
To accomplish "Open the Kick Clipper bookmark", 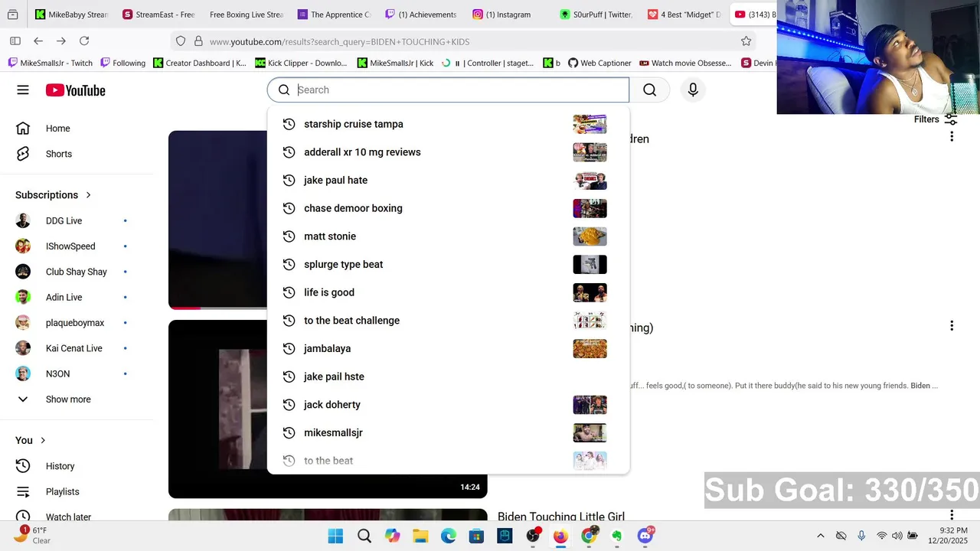I will click(x=301, y=63).
